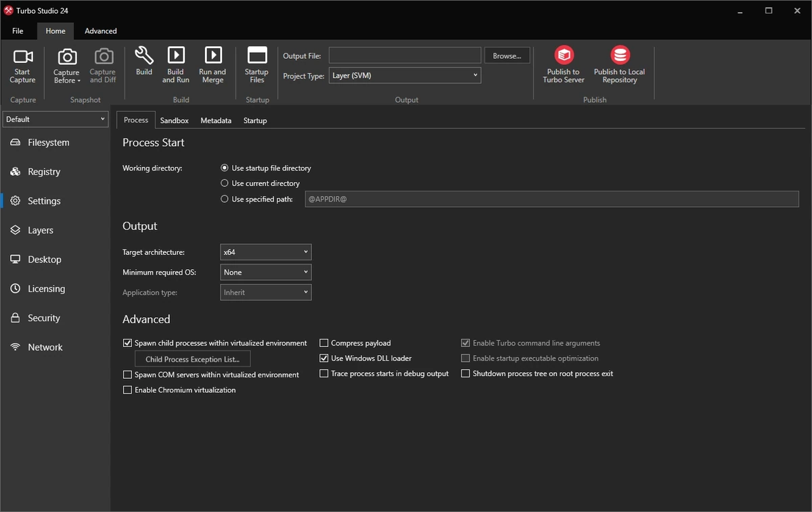Click the Capture and Diff icon

pos(103,57)
